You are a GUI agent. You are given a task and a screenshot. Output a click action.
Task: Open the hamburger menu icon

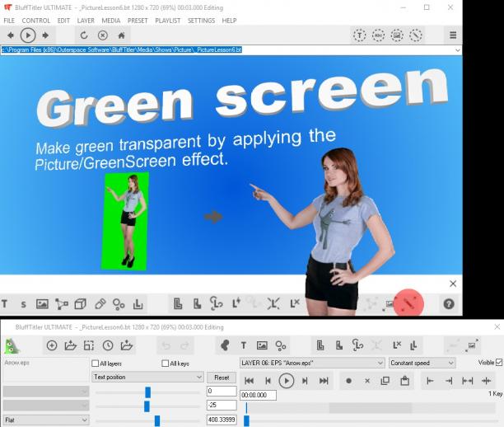(453, 35)
